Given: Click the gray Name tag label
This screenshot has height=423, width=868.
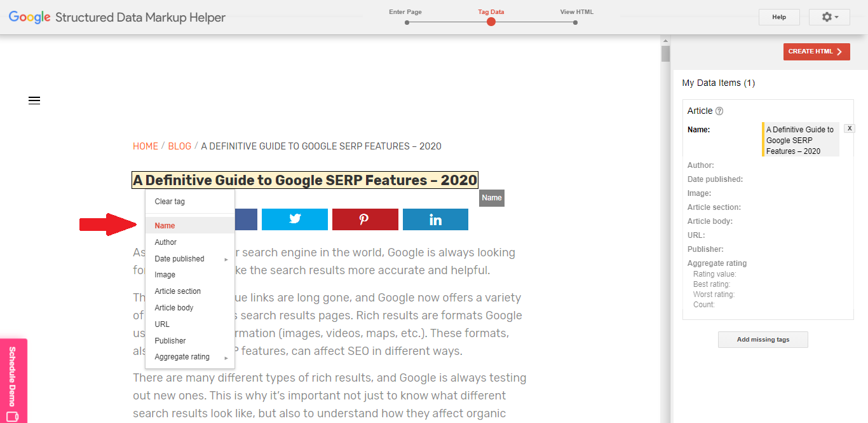Looking at the screenshot, I should pyautogui.click(x=492, y=198).
